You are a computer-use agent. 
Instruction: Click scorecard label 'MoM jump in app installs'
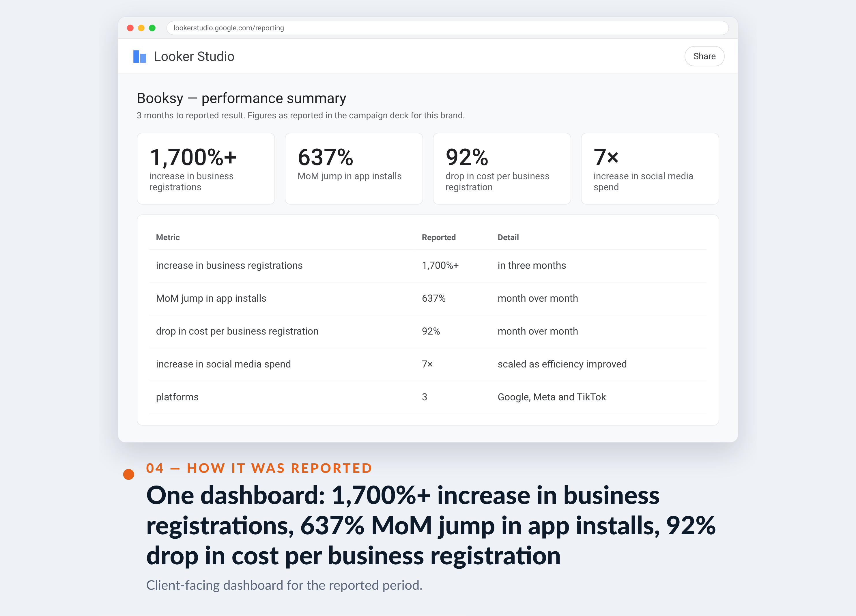(x=349, y=176)
